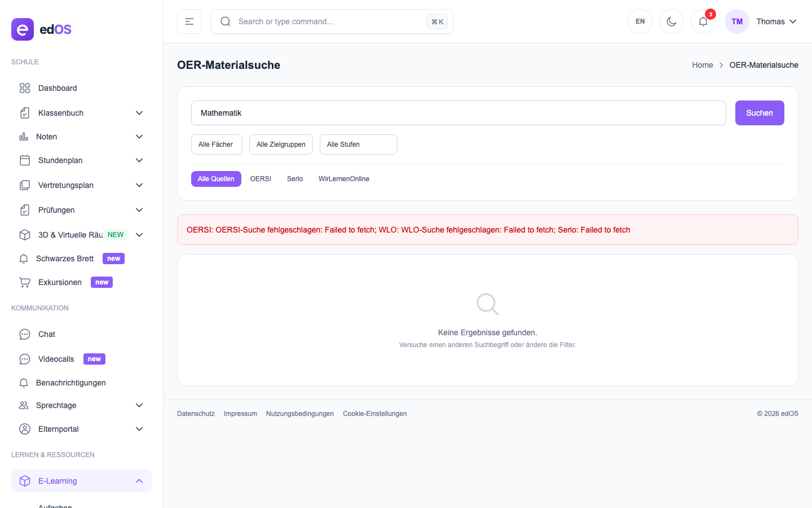812x508 pixels.
Task: Open notifications bell with badge
Action: click(x=703, y=21)
